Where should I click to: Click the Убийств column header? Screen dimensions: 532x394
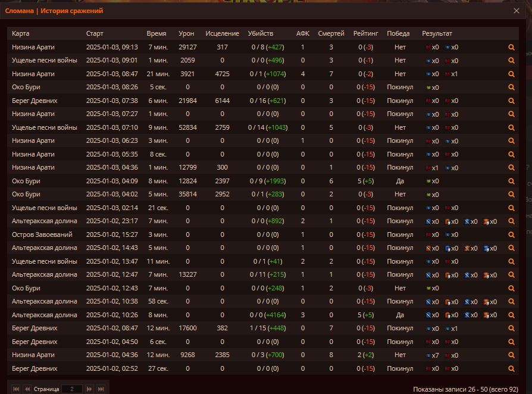tap(261, 33)
